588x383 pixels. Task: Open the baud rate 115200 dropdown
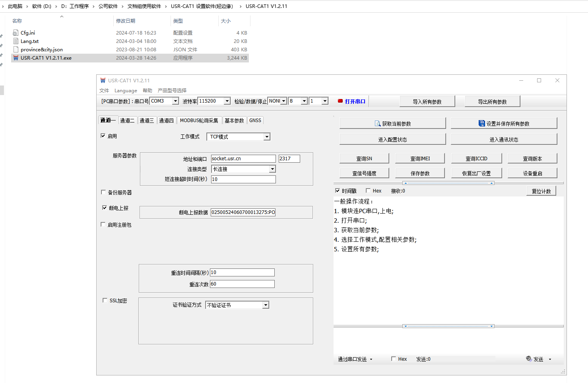click(227, 101)
